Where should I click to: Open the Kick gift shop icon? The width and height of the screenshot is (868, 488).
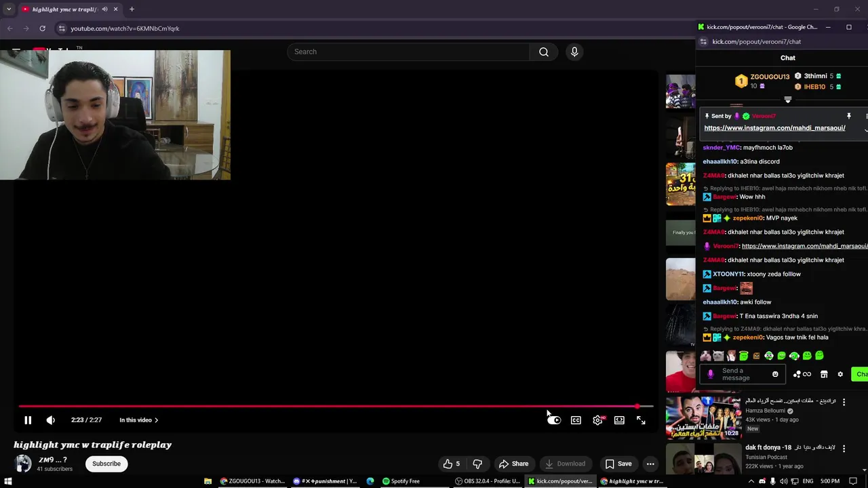[x=824, y=374]
